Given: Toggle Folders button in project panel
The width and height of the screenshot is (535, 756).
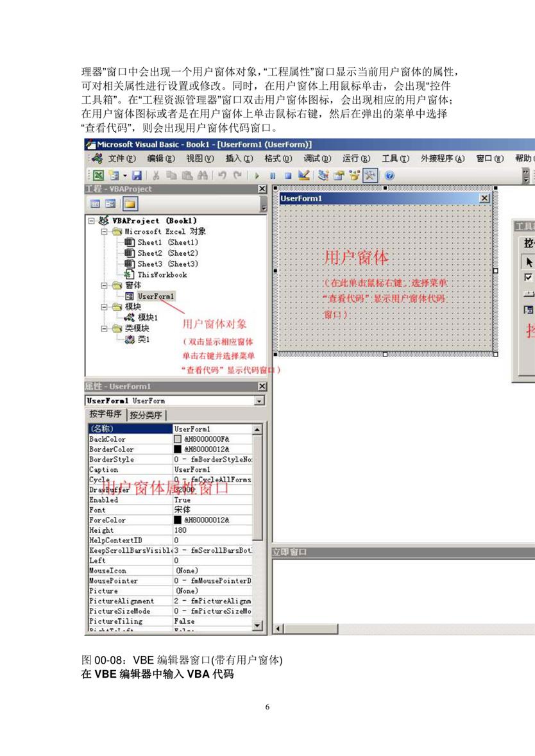Looking at the screenshot, I should pyautogui.click(x=130, y=204).
